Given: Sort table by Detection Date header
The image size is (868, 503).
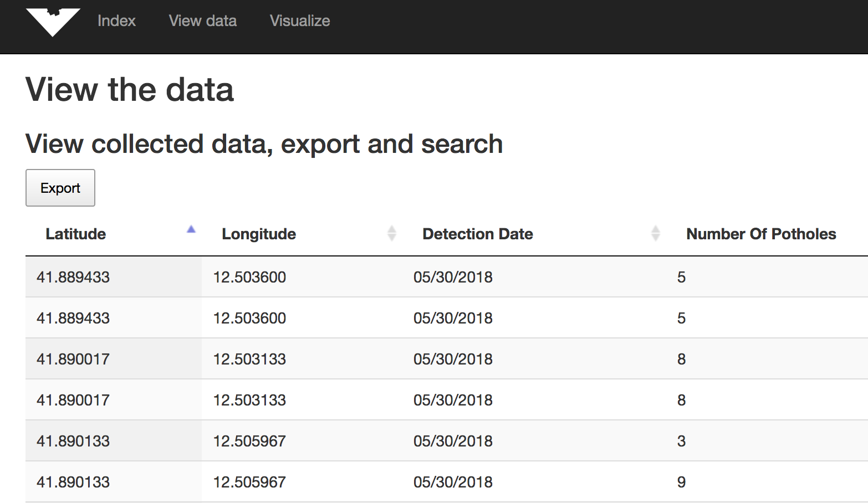Looking at the screenshot, I should click(x=477, y=234).
